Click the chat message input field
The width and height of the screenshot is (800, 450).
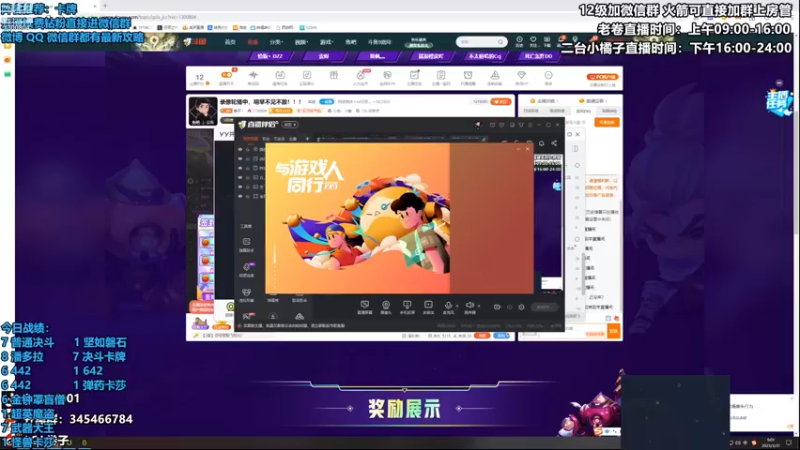[x=562, y=332]
